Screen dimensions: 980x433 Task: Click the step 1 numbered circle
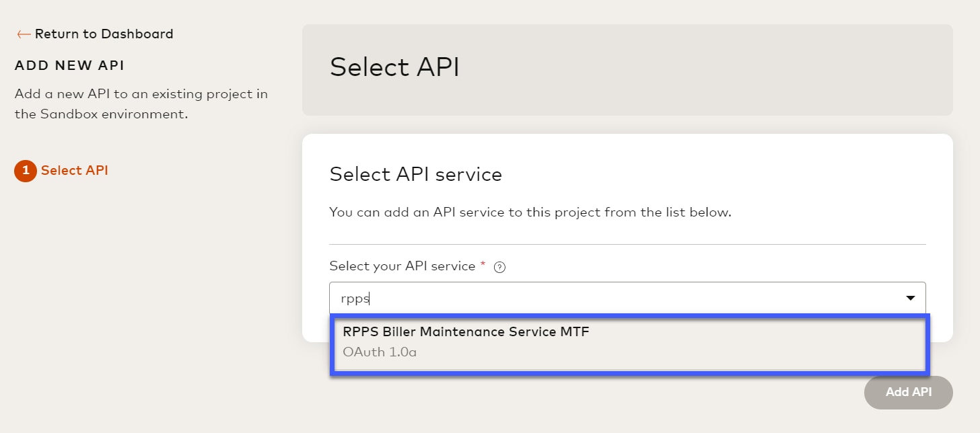click(26, 171)
